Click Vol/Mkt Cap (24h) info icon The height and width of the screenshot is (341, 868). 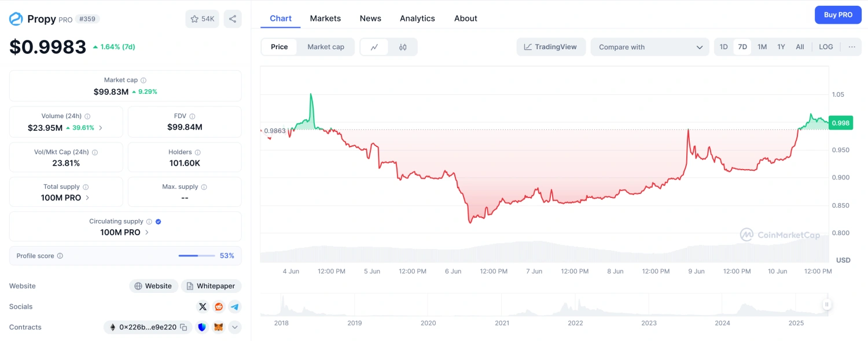coord(95,152)
